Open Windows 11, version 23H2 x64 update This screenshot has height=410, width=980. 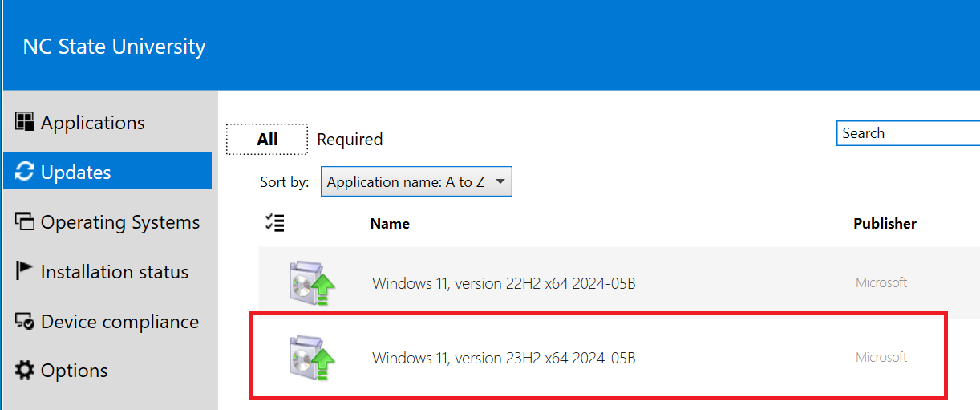coord(504,358)
